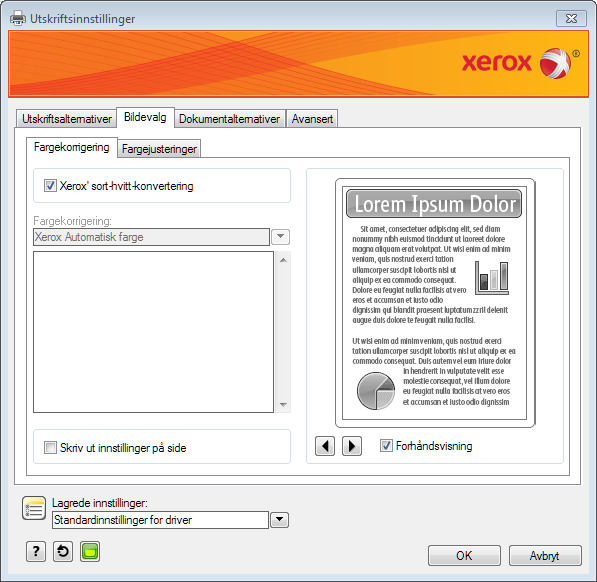
Task: Click the reset defaults arrow icon
Action: point(63,551)
